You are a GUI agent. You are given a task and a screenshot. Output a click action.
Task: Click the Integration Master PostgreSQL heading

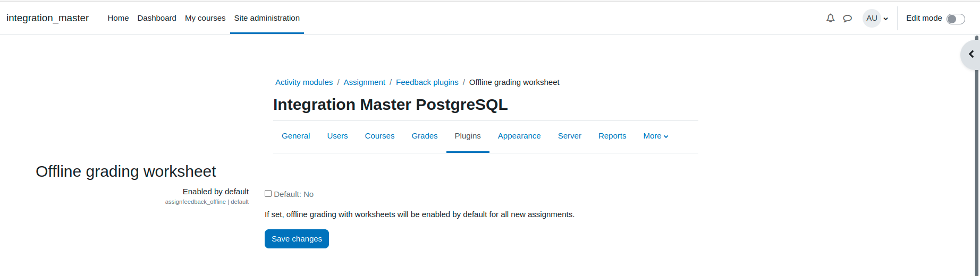[391, 105]
